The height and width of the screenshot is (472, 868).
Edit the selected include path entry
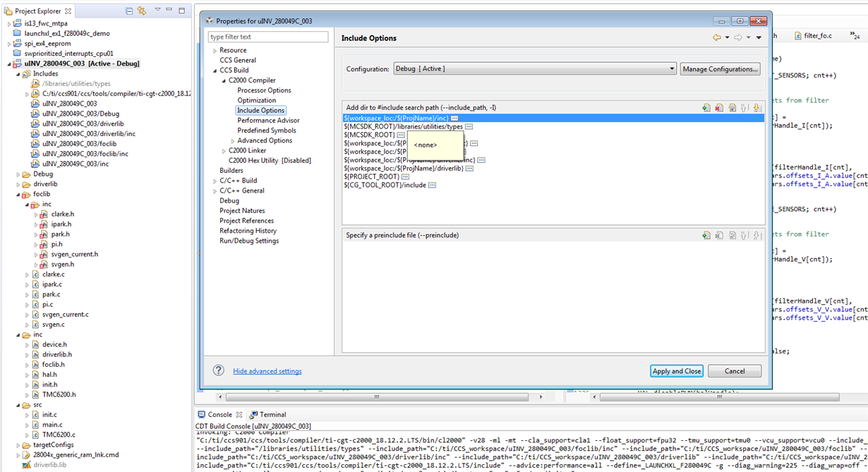[732, 108]
